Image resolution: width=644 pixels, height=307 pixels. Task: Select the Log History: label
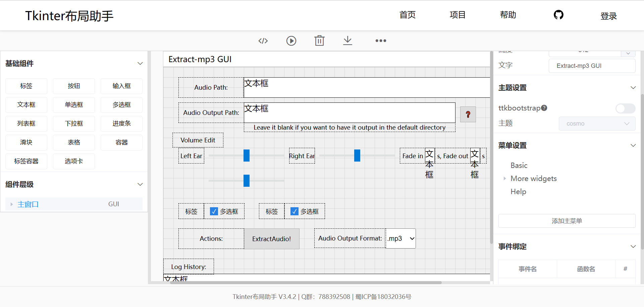pos(189,267)
